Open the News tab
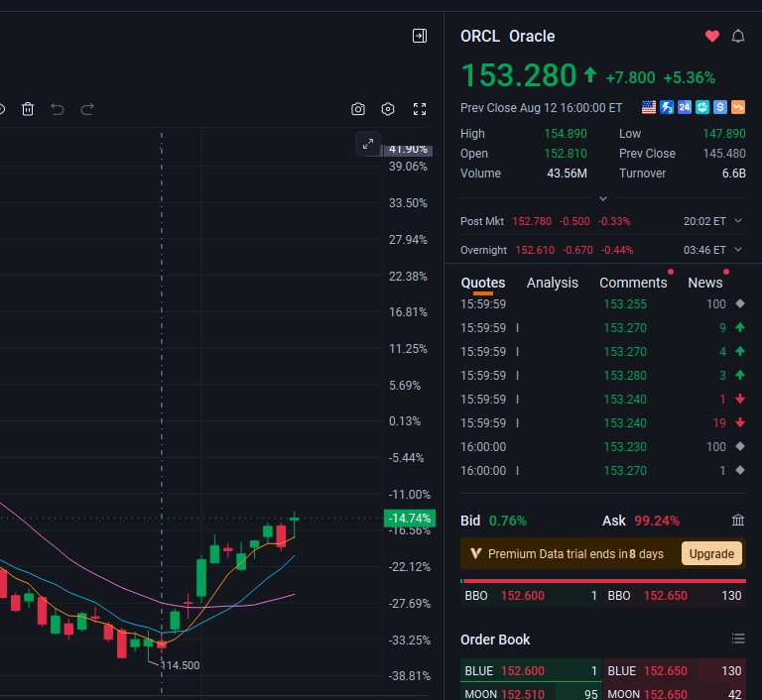 point(704,283)
